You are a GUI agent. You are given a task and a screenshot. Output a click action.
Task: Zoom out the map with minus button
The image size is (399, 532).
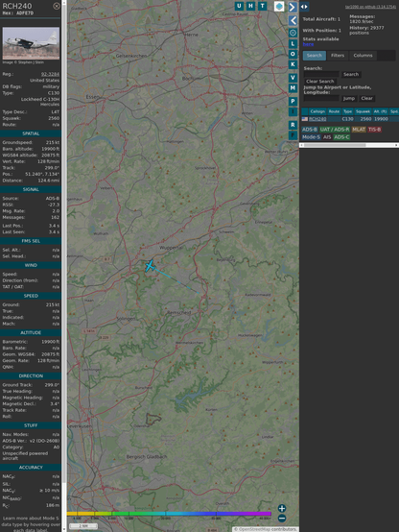(x=282, y=519)
